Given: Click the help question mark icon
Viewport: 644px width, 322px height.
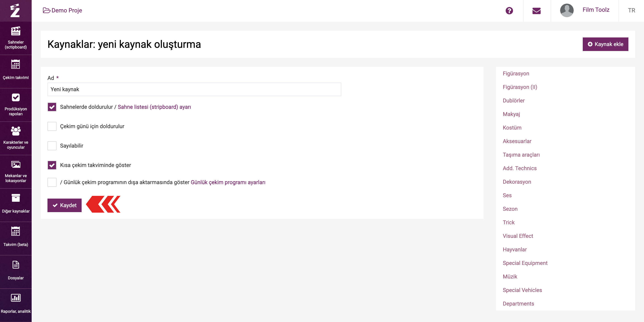Looking at the screenshot, I should [x=509, y=10].
